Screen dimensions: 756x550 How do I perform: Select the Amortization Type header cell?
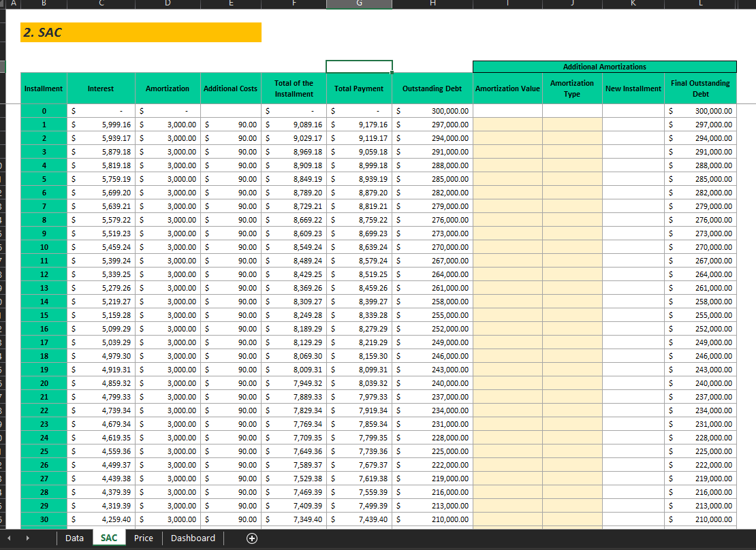pyautogui.click(x=572, y=88)
